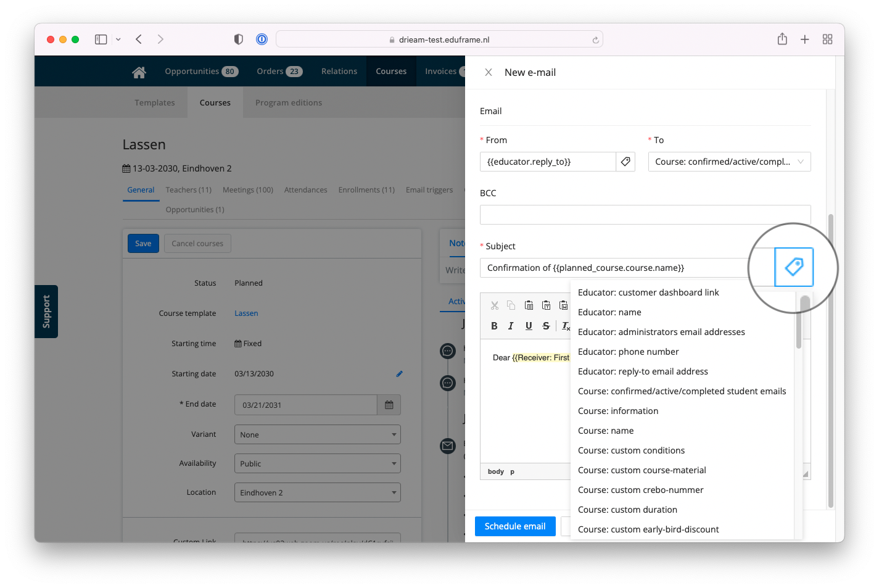879x588 pixels.
Task: Open the Subject merge-tag picker icon
Action: [x=794, y=267]
